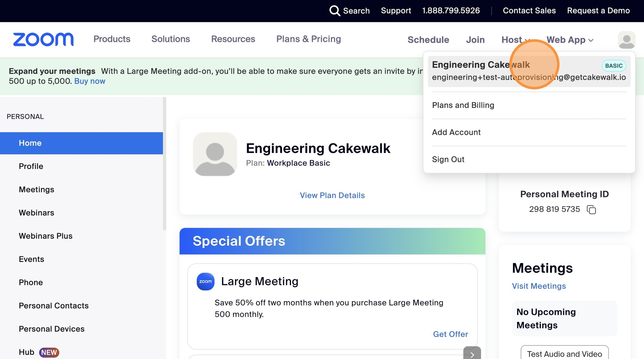Image resolution: width=644 pixels, height=359 pixels.
Task: Click the BASIC plan badge
Action: pos(614,66)
